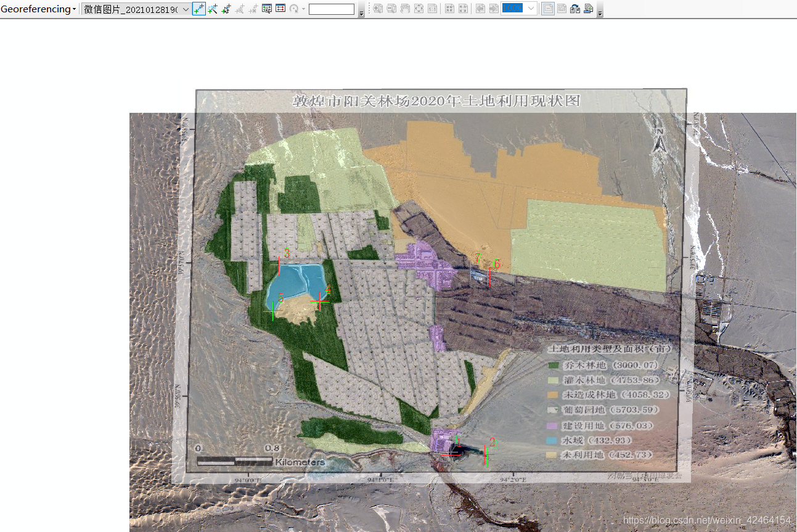This screenshot has width=797, height=532.
Task: Click the Delete Link icon
Action: coord(253,9)
